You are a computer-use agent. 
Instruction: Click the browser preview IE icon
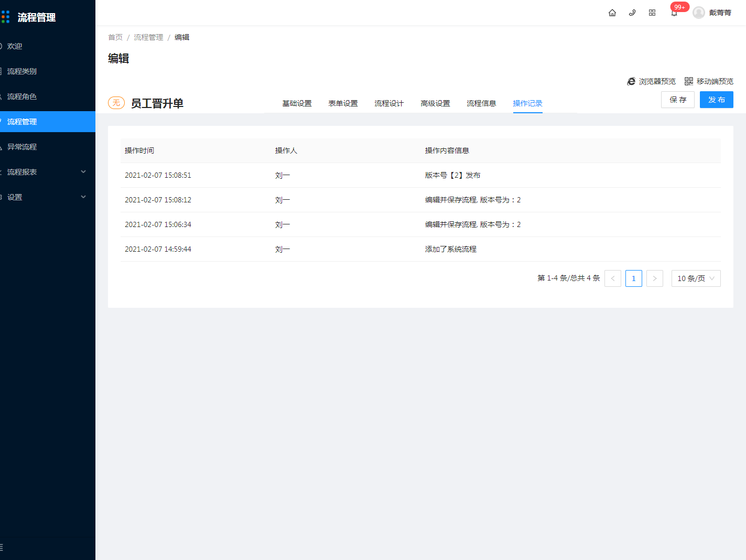pyautogui.click(x=631, y=81)
